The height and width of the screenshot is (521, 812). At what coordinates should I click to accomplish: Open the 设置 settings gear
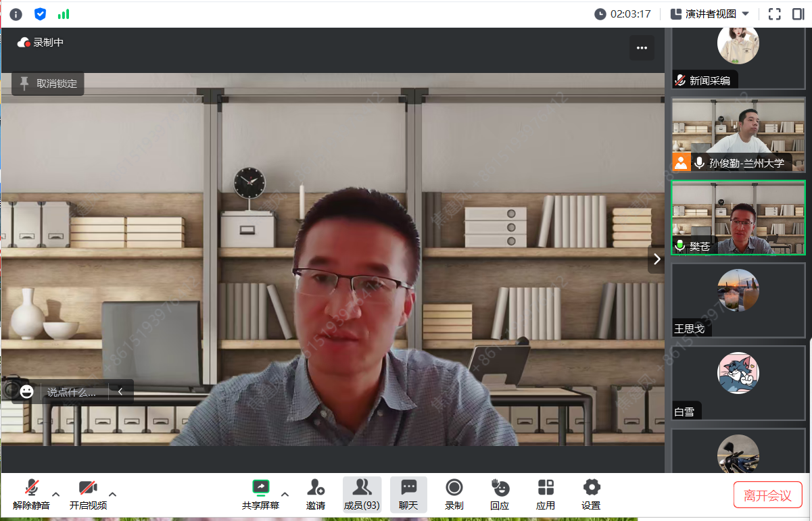tap(591, 494)
